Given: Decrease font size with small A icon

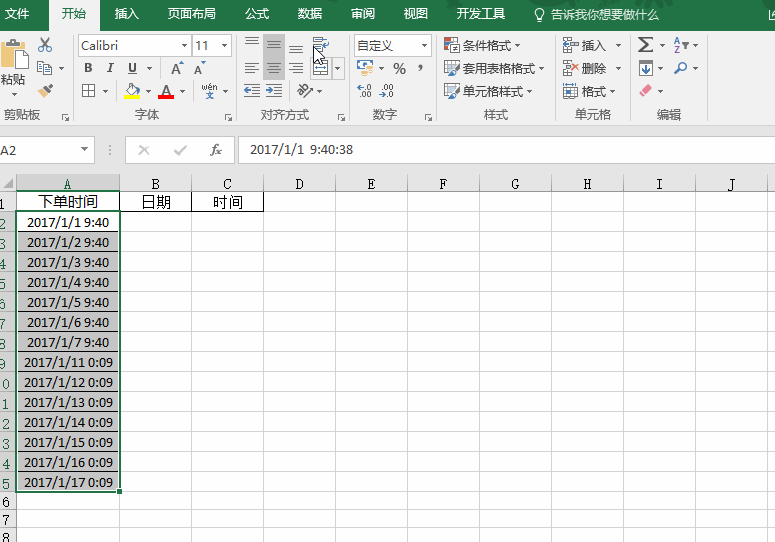Looking at the screenshot, I should pos(199,68).
